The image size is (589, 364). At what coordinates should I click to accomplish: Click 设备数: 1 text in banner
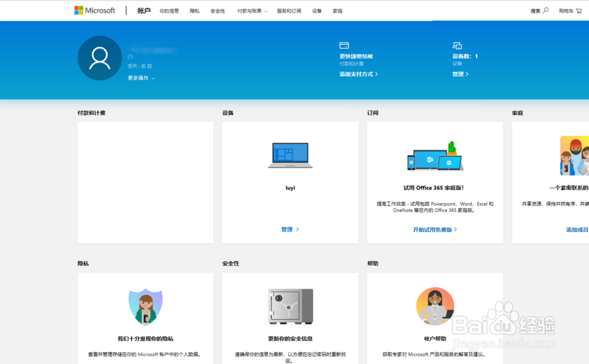click(x=465, y=57)
